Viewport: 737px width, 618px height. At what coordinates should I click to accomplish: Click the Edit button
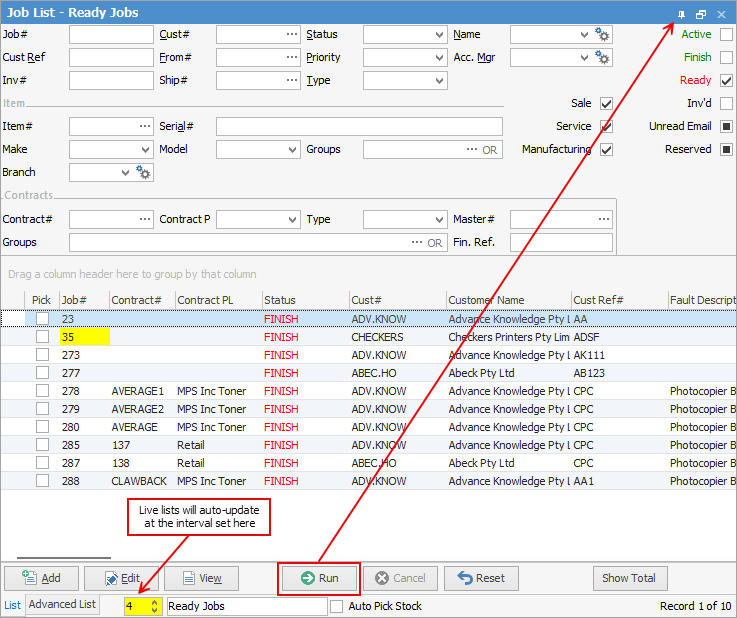pos(121,578)
